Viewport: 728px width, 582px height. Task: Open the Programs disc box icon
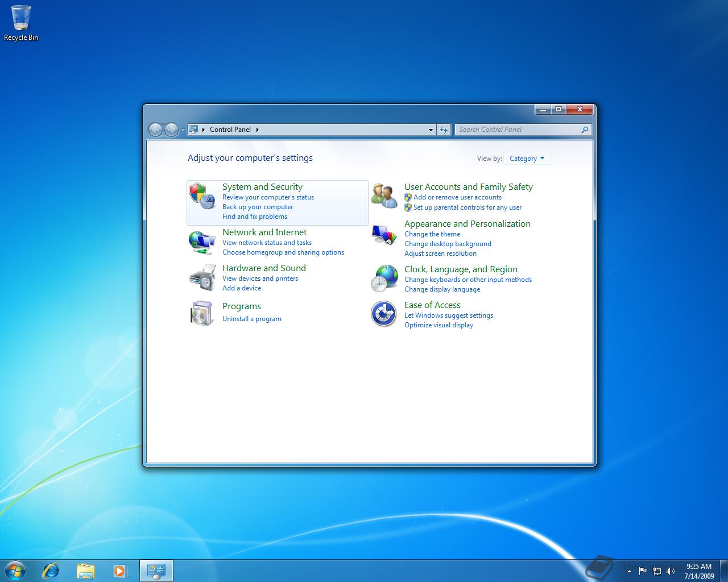pos(201,313)
